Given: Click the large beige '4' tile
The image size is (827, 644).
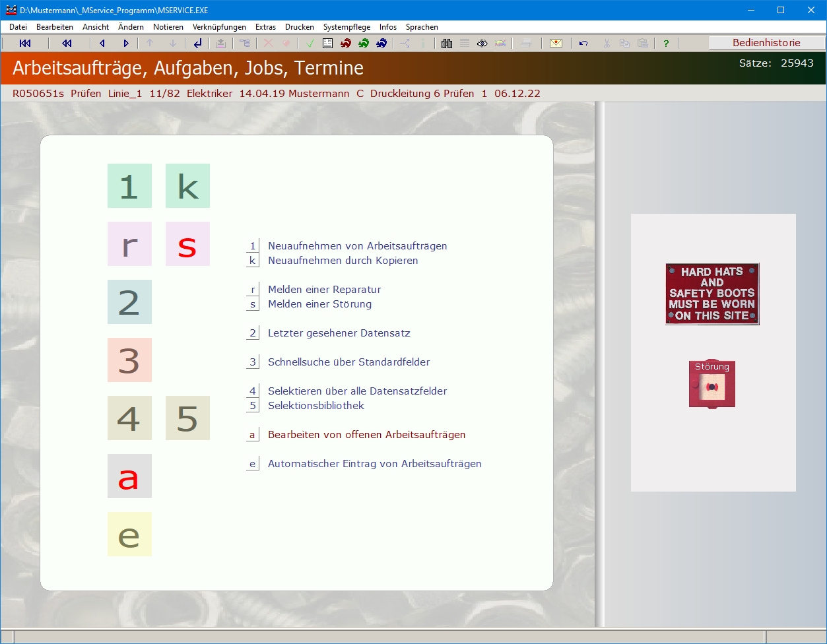Looking at the screenshot, I should [x=129, y=418].
